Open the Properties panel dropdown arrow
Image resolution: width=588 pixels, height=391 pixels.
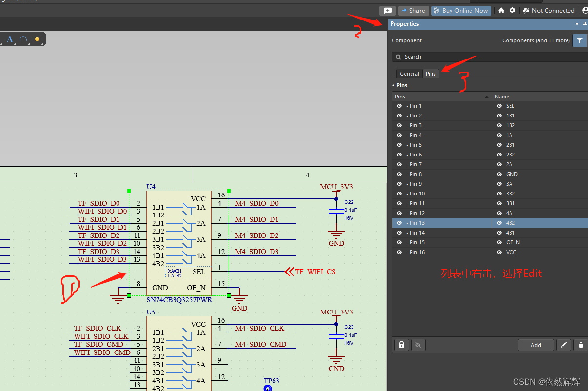(577, 24)
